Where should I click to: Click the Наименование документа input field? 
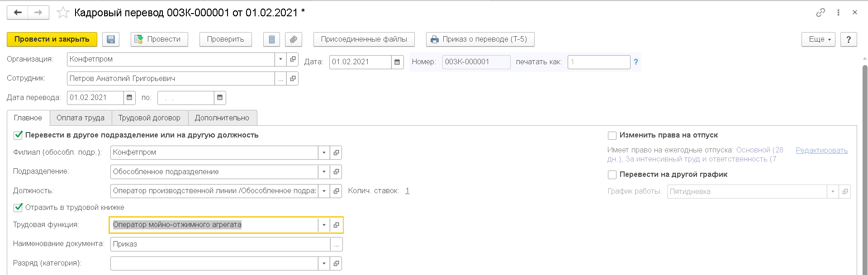pos(220,244)
